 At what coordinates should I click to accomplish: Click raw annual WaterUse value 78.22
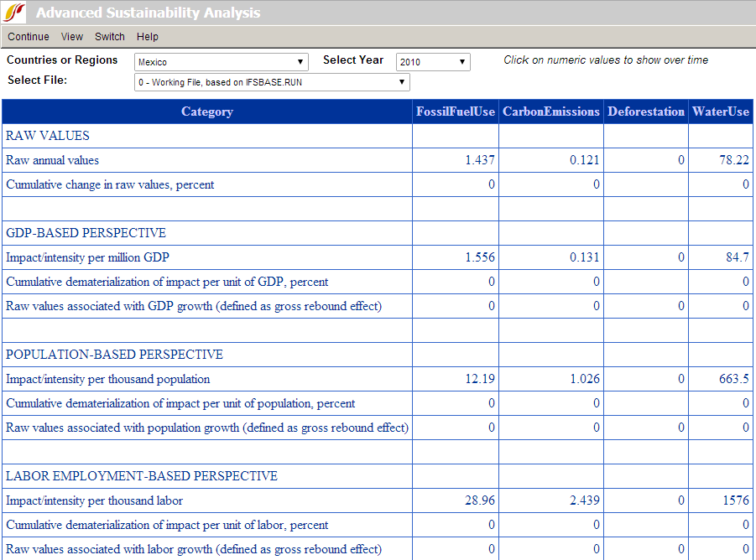pos(734,160)
